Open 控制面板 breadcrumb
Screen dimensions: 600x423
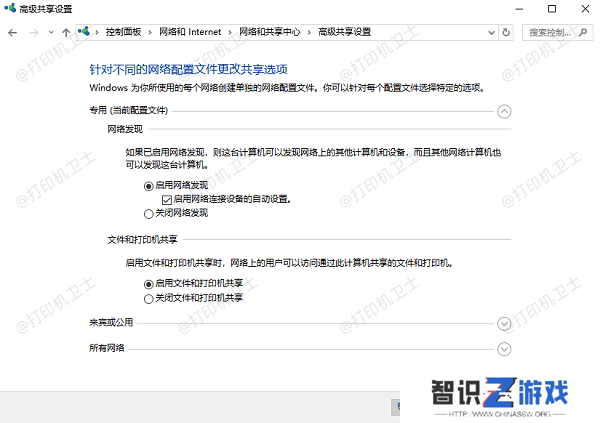(123, 32)
